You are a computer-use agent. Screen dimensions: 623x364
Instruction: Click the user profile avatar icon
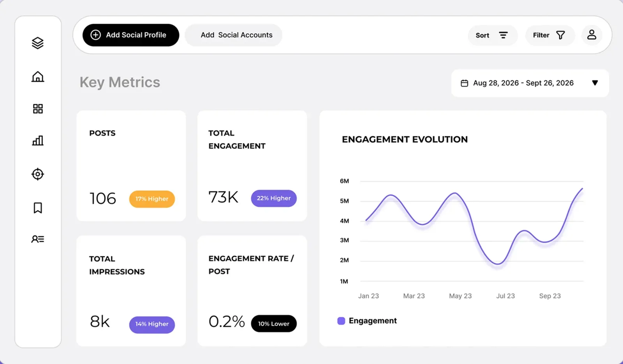tap(592, 35)
